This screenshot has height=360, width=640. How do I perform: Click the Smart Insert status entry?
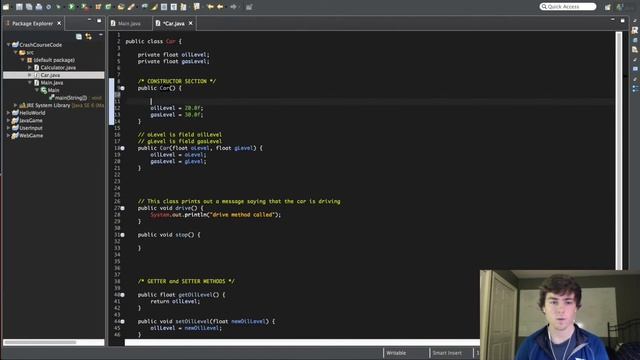click(x=447, y=353)
